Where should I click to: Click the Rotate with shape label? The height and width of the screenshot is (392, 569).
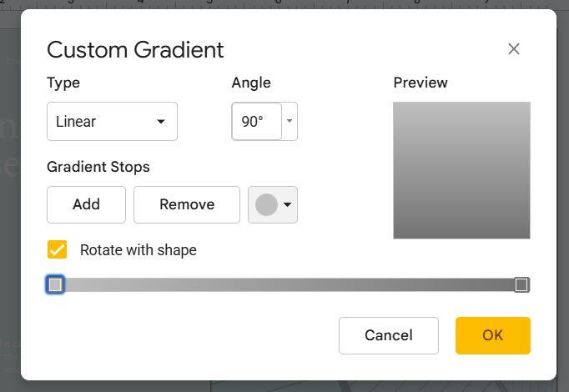coord(138,250)
